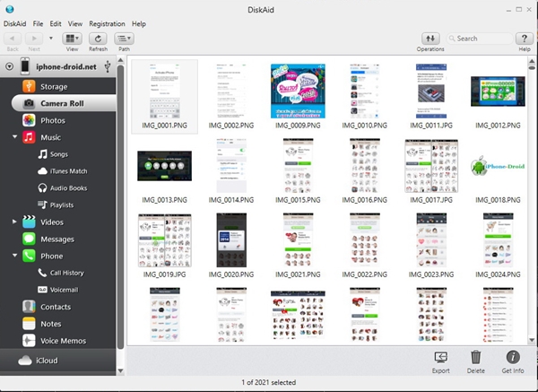Click the Export icon
The height and width of the screenshot is (392, 538).
coord(441,357)
